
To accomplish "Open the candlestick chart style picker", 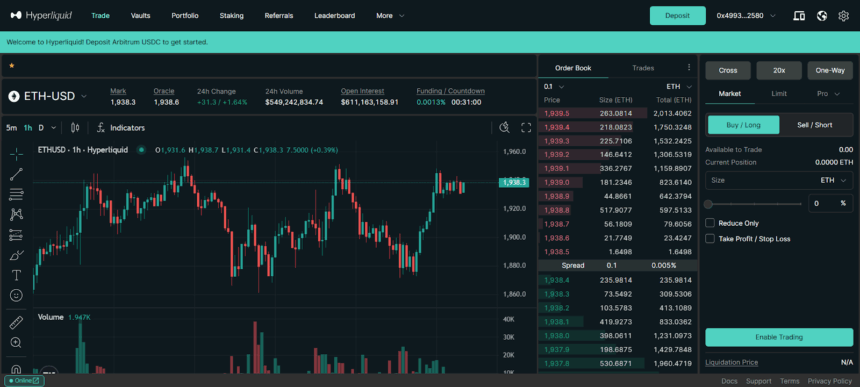I will [75, 128].
